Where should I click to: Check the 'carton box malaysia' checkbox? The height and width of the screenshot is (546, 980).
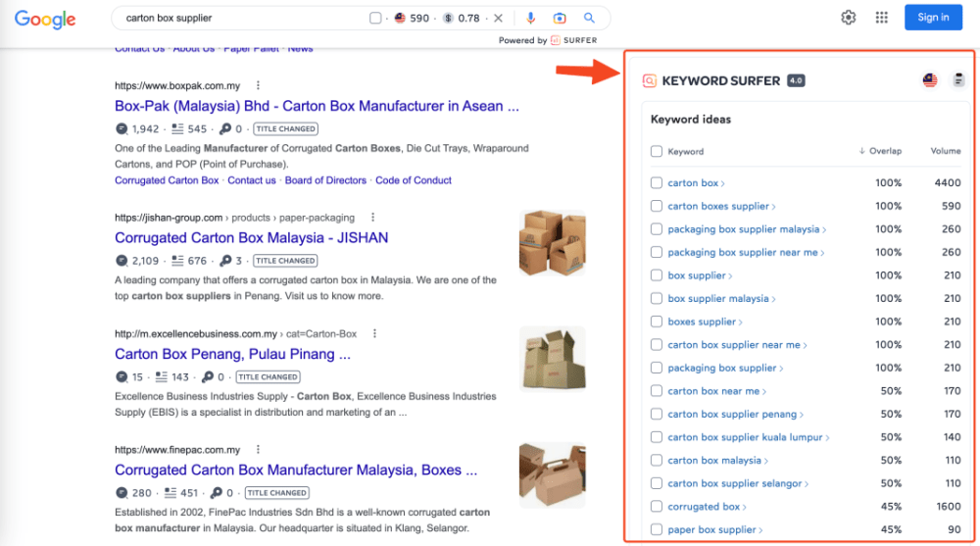click(x=657, y=461)
